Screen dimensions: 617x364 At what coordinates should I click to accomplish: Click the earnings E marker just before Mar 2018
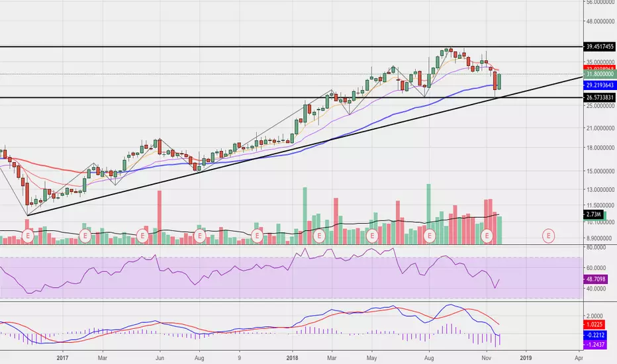(319, 236)
